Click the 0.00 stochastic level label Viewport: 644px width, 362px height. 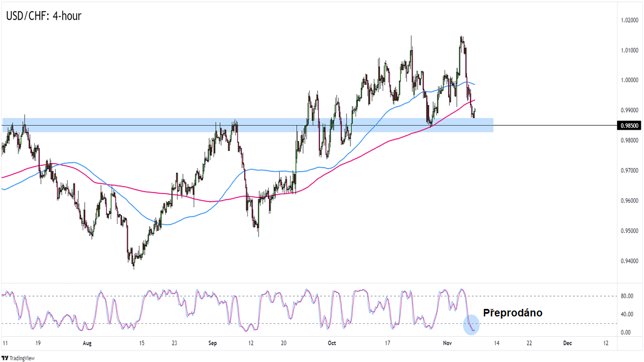pos(625,333)
